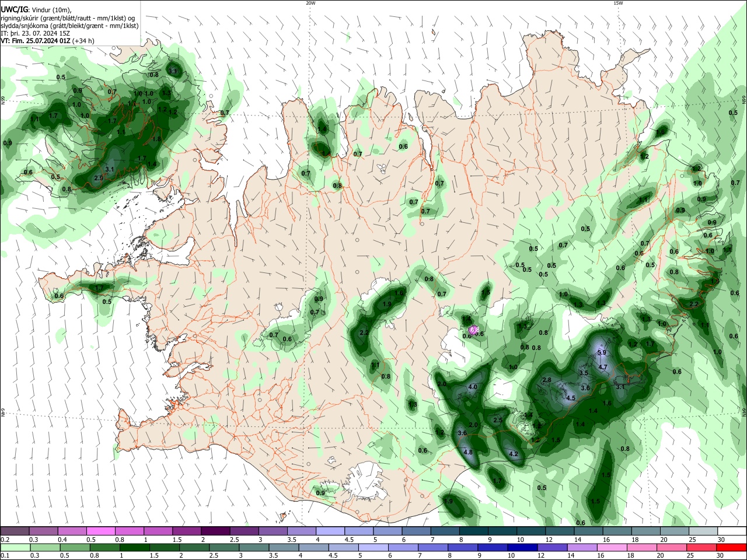Viewport: 747px width, 560px height.
Task: Click the 2.9 value in the northwest
Action: pos(98,177)
